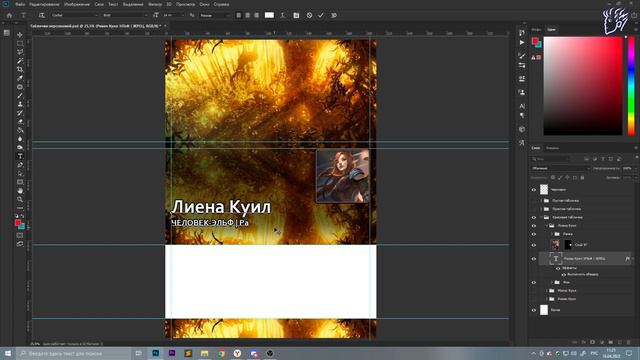The width and height of the screenshot is (640, 360).
Task: Pick a hue on the vertical spectrum slider
Action: point(631,86)
